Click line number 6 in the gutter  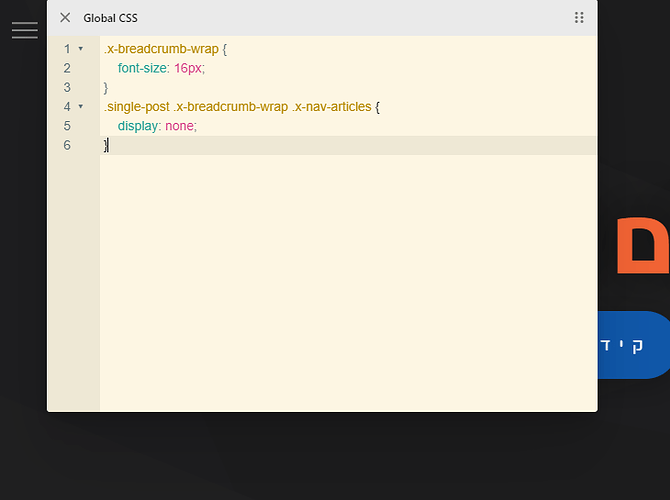[67, 146]
